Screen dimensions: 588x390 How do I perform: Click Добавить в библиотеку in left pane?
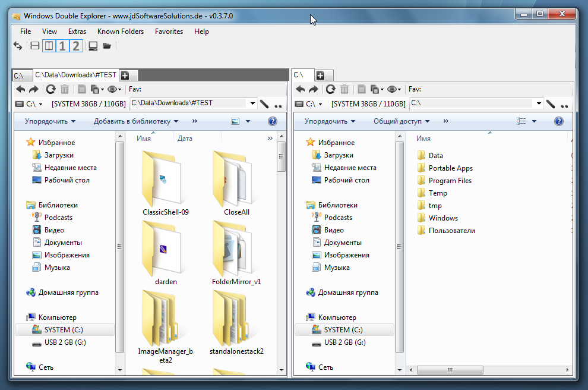(136, 121)
